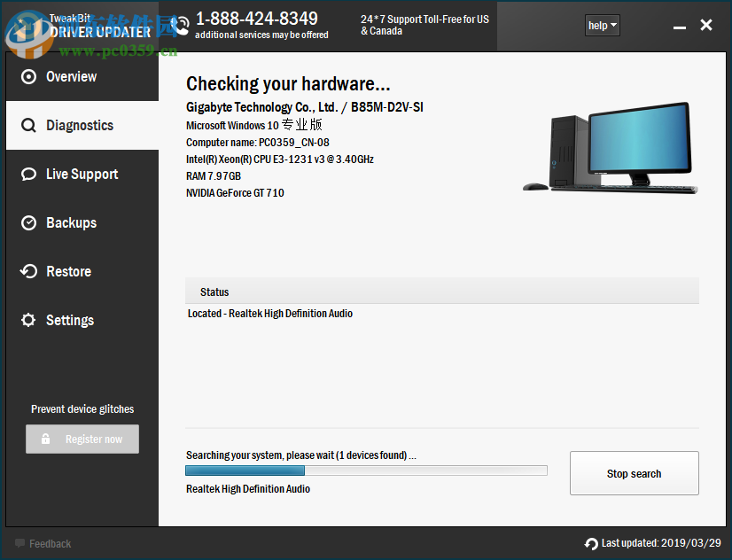Open Diagnostics via its magnifier icon
The width and height of the screenshot is (732, 560).
(27, 125)
